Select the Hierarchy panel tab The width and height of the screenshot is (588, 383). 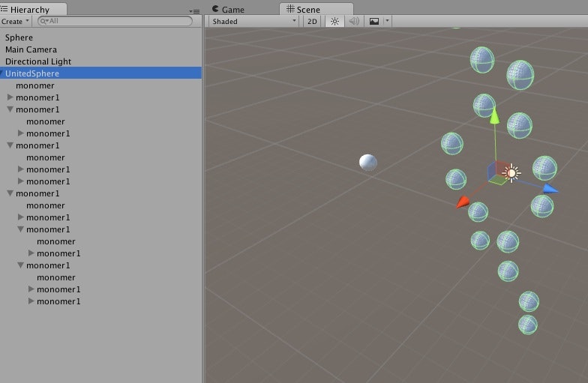coord(33,9)
